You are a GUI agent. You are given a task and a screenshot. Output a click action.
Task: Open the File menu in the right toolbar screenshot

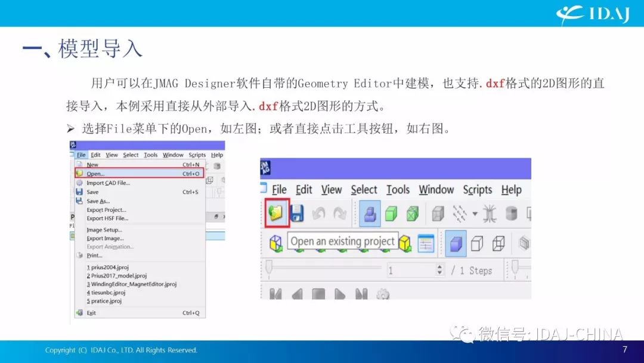[279, 189]
